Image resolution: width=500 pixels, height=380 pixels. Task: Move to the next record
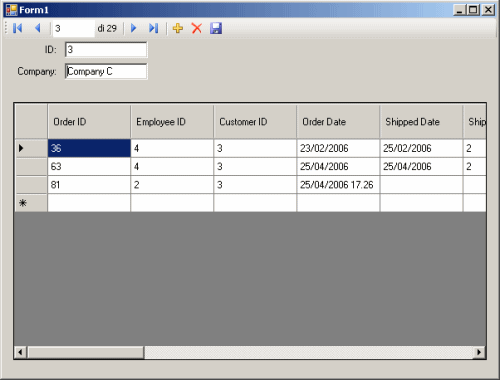(x=134, y=28)
